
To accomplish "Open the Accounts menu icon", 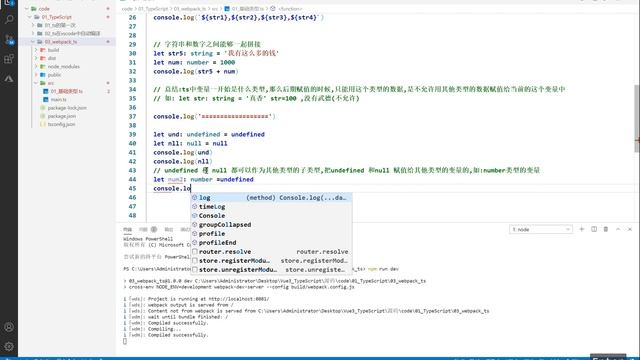I will (x=9, y=327).
